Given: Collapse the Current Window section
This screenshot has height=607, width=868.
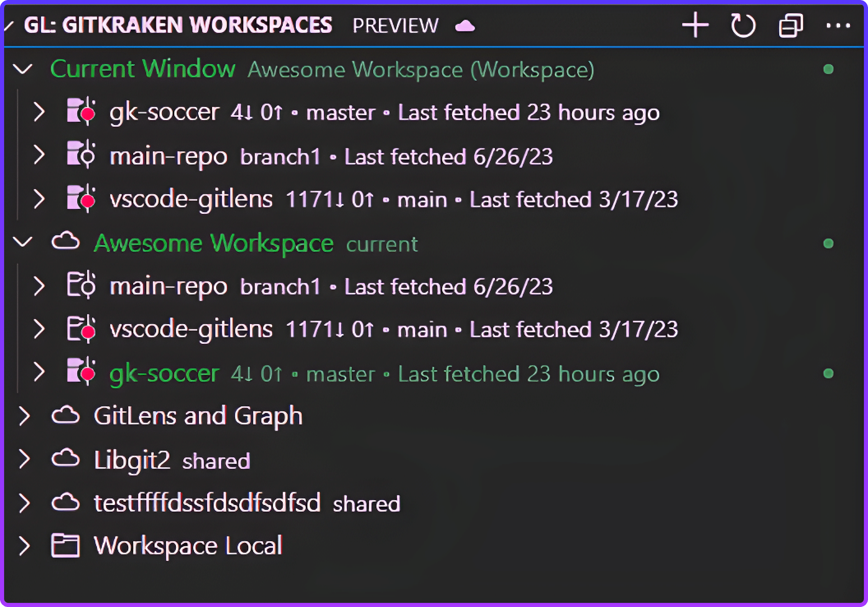Looking at the screenshot, I should tap(23, 69).
